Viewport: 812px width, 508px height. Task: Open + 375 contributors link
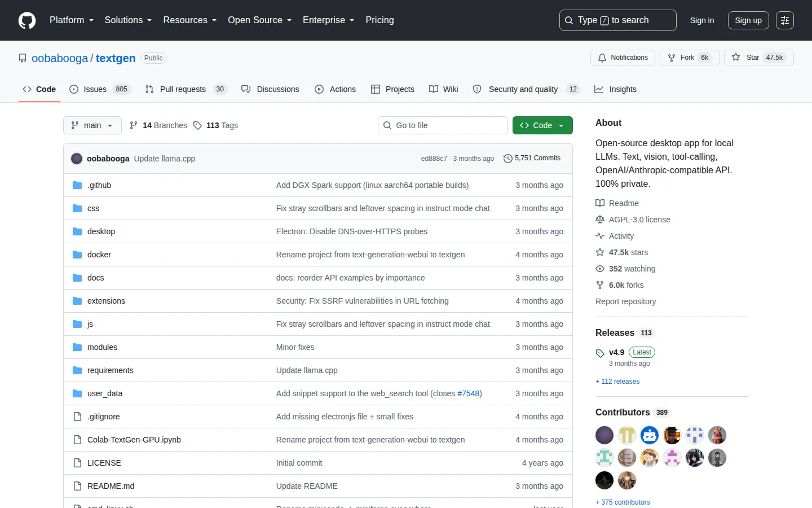click(623, 502)
